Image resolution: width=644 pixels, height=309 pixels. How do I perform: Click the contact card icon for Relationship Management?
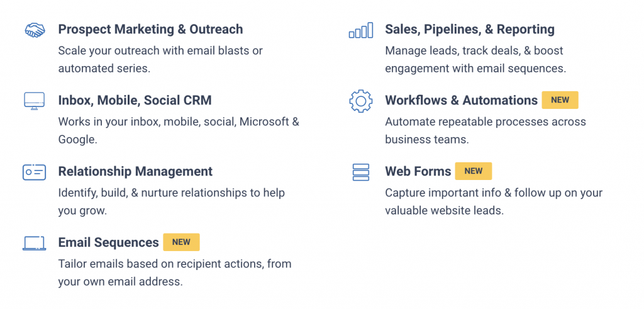[34, 172]
